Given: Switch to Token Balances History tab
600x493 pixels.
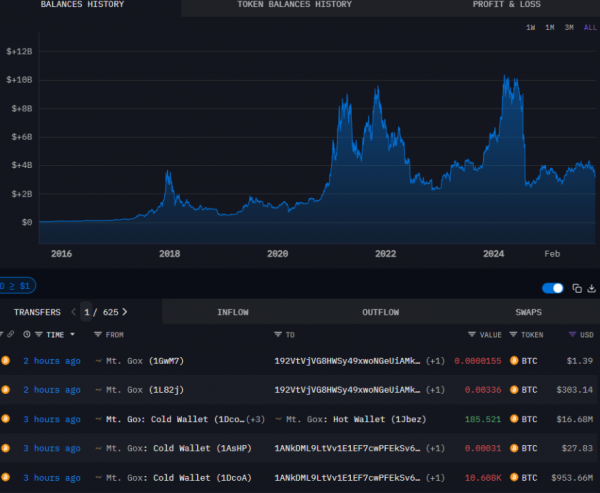Looking at the screenshot, I should 294,5.
